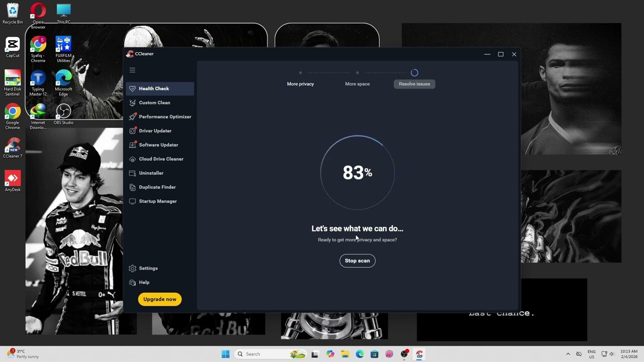Open Software Updater

point(159,145)
